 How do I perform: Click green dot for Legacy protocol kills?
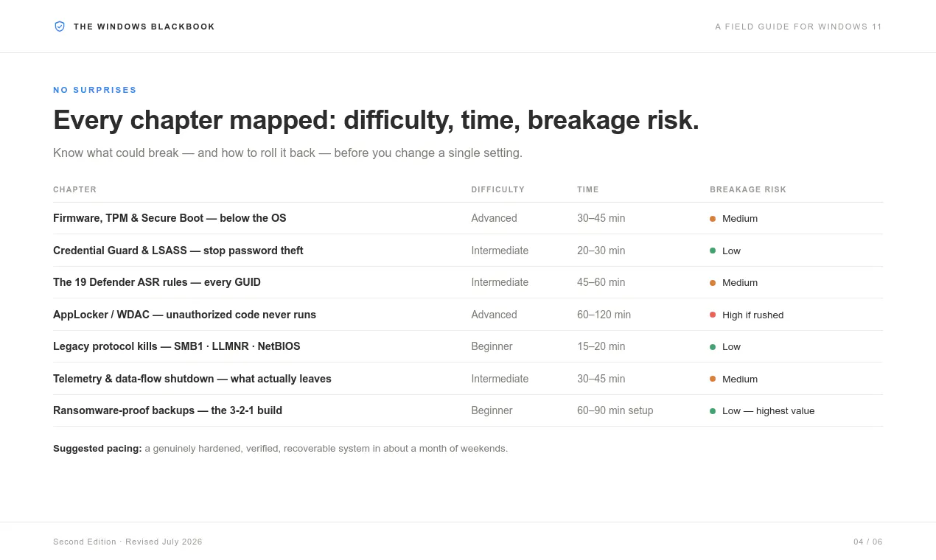tap(713, 347)
